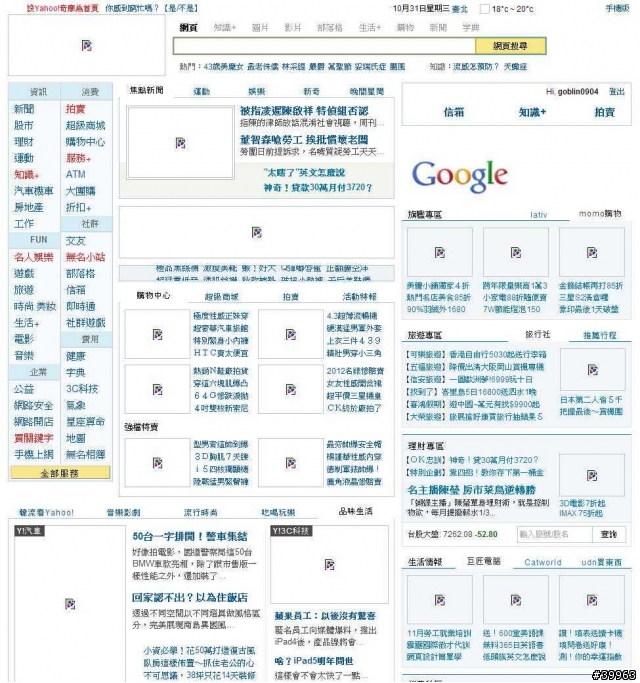Switch to the 娛樂 news tab

pyautogui.click(x=257, y=91)
